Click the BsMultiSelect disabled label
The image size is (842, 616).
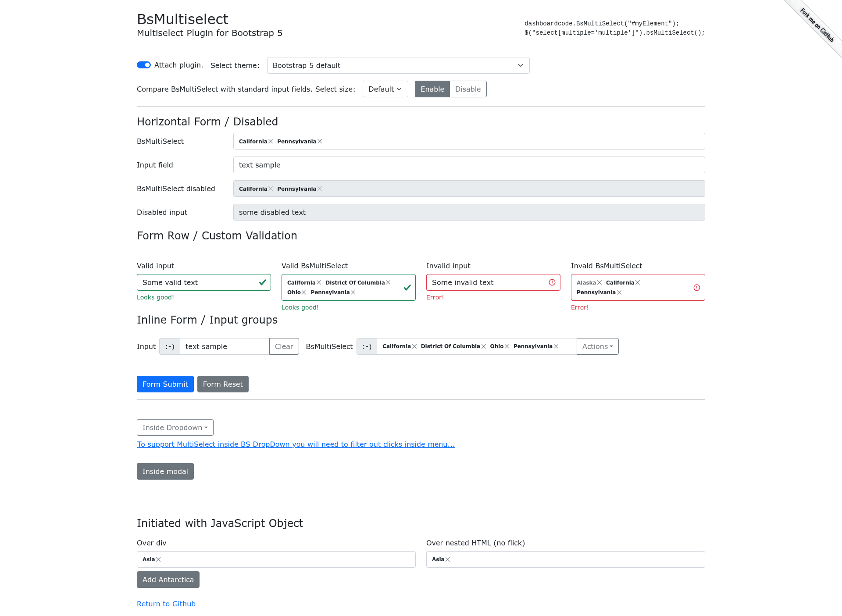[x=176, y=189]
